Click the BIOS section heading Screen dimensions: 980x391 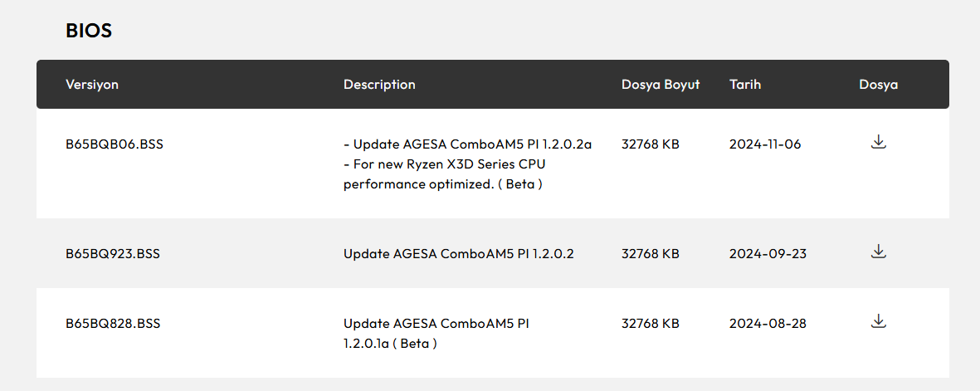[89, 31]
